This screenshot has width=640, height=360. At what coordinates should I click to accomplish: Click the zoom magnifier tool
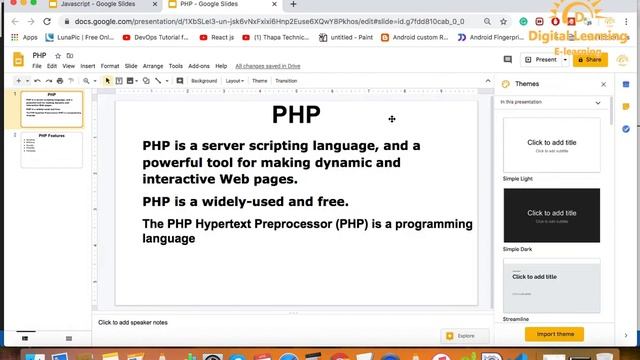pyautogui.click(x=86, y=81)
